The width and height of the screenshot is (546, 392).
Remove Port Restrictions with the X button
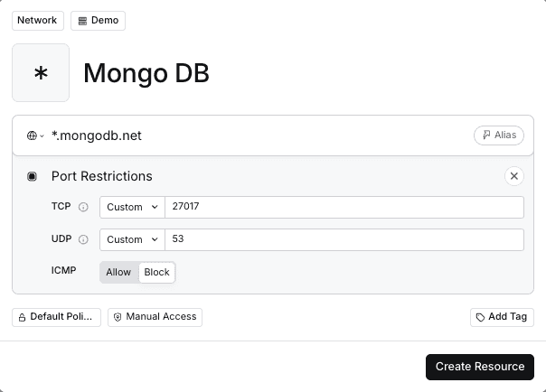coord(514,176)
